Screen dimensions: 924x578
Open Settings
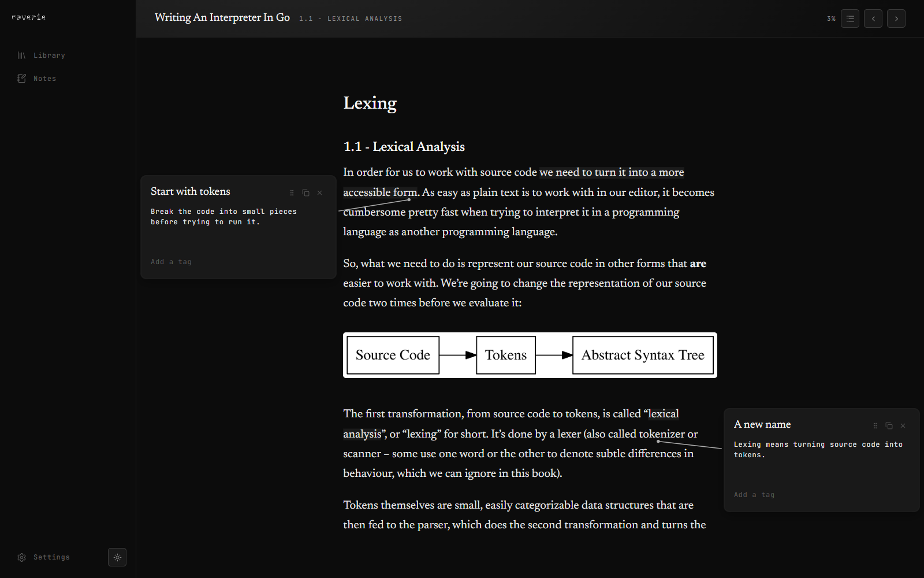[43, 557]
